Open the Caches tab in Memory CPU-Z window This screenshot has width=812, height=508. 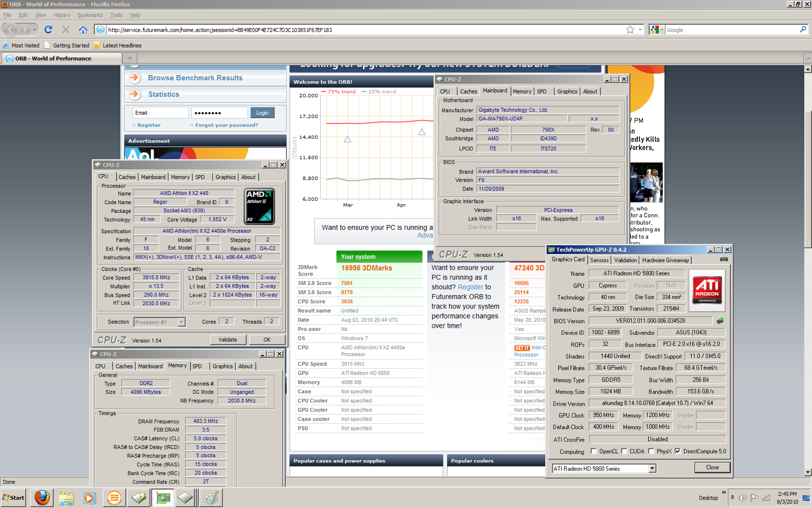(124, 366)
